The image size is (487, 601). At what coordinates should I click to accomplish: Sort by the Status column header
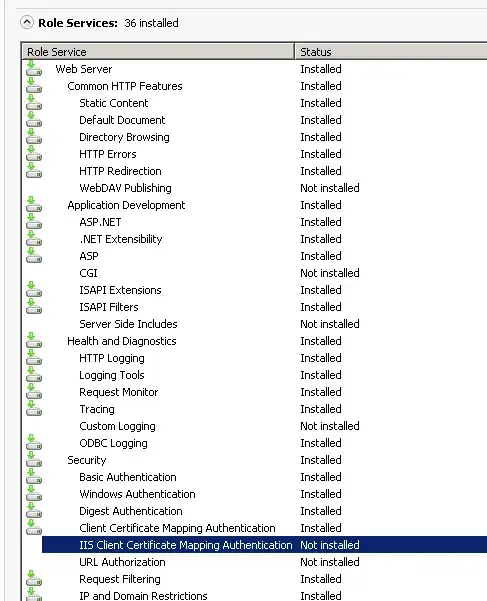coord(391,52)
